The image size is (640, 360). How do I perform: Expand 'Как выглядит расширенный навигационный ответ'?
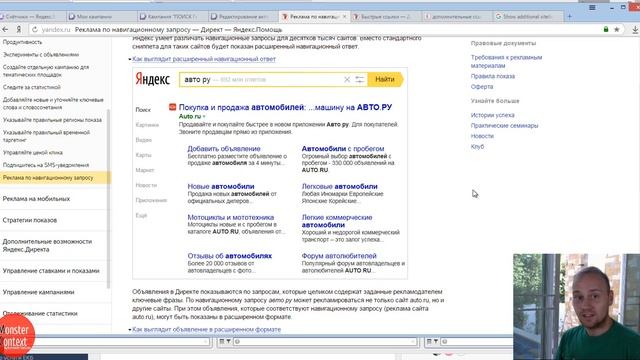pyautogui.click(x=204, y=59)
